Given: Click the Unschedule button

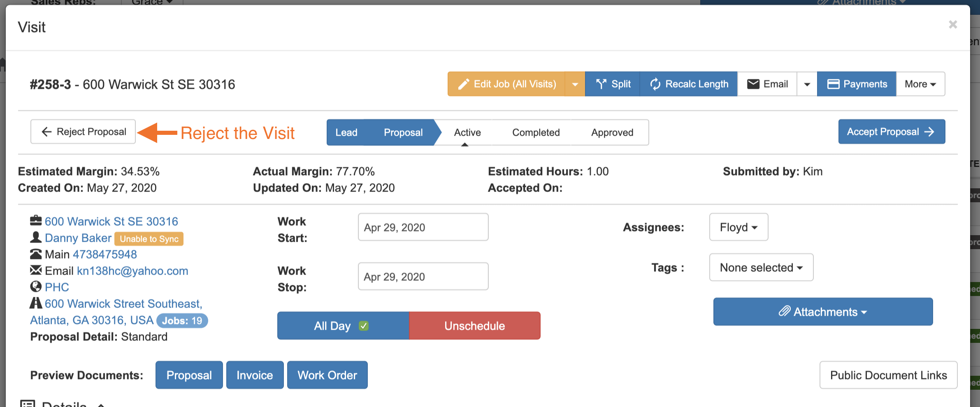Looking at the screenshot, I should 474,326.
